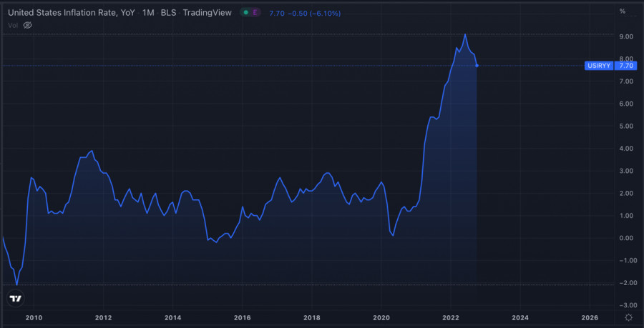This screenshot has height=328, width=644.
Task: Click the 7.70 current value badge on axis
Action: (x=626, y=66)
